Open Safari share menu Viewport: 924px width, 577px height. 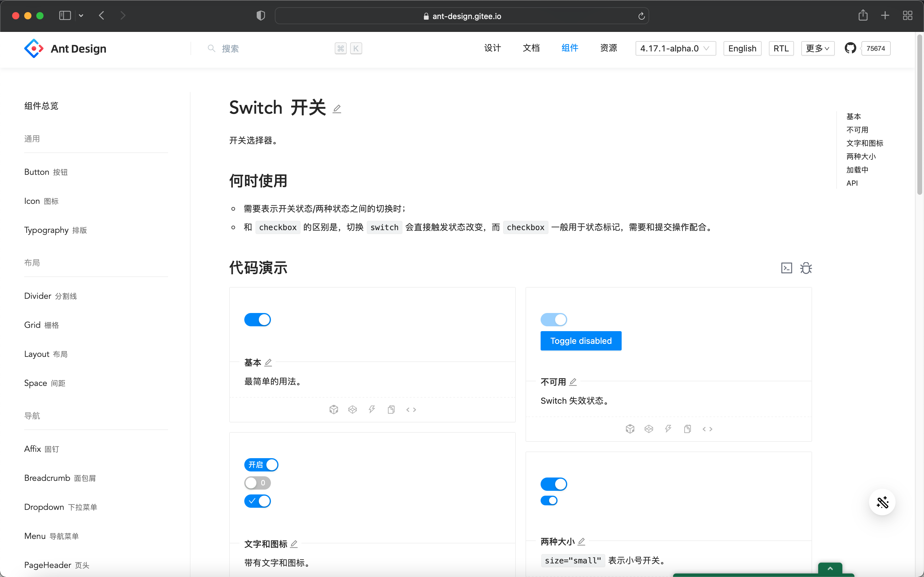863,15
